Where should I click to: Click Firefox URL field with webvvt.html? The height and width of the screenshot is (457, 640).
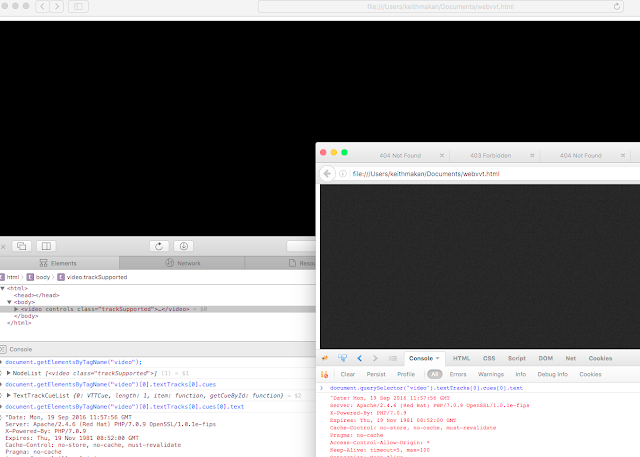pos(494,174)
